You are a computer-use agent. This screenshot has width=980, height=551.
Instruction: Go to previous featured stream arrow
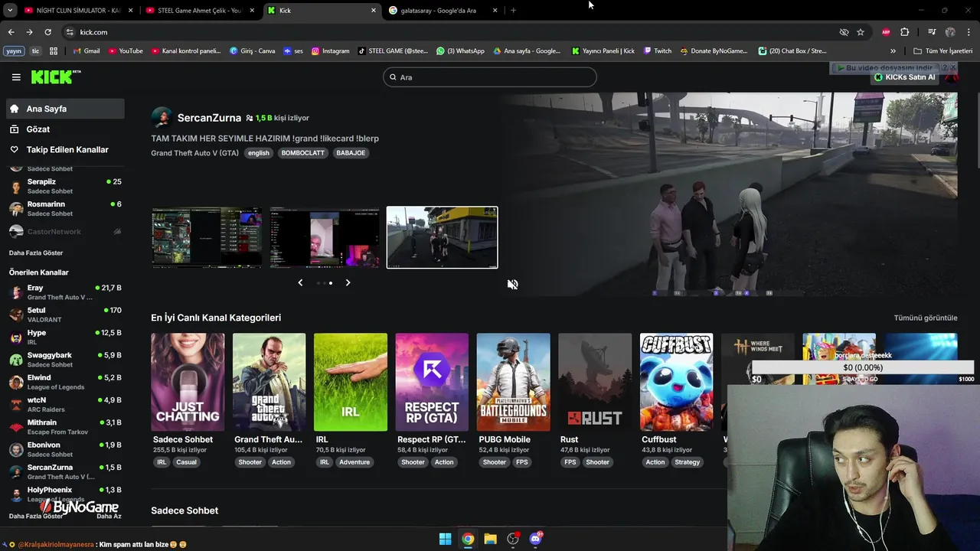click(x=300, y=282)
